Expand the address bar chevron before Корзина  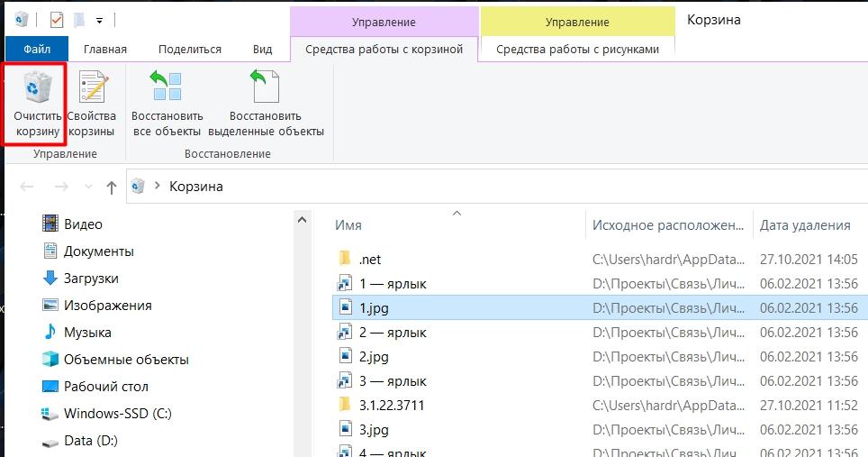pyautogui.click(x=158, y=186)
